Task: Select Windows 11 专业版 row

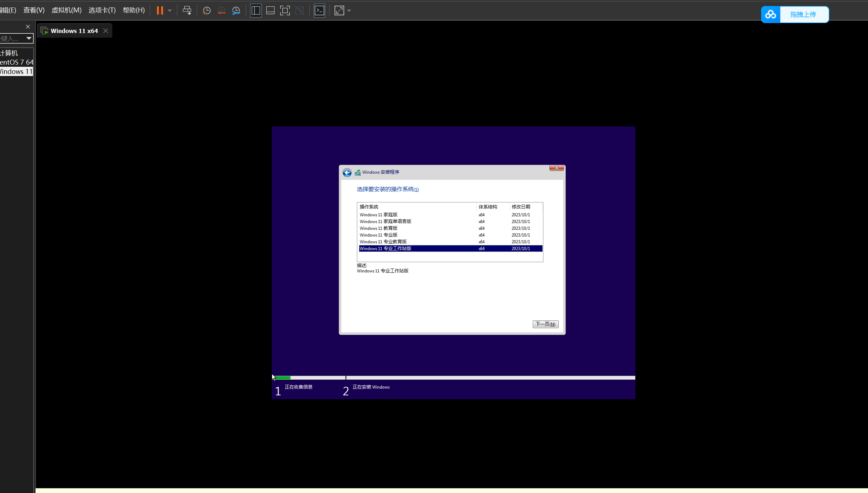Action: (x=450, y=235)
